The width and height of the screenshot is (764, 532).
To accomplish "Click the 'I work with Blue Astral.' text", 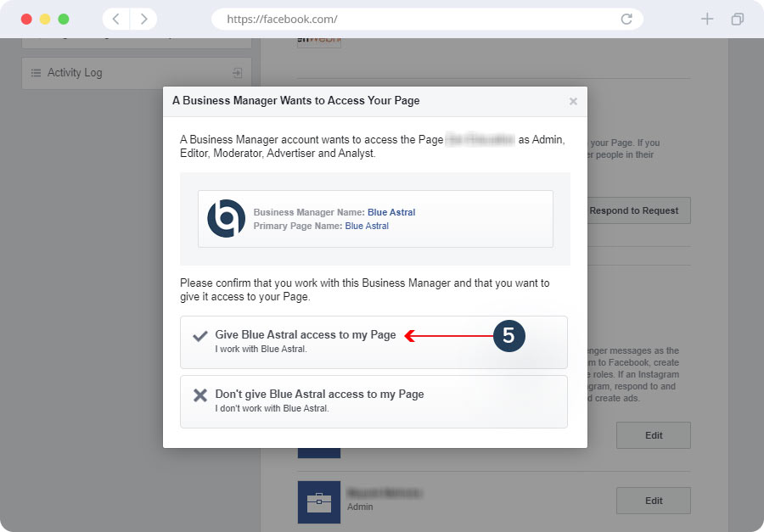I will pos(261,349).
